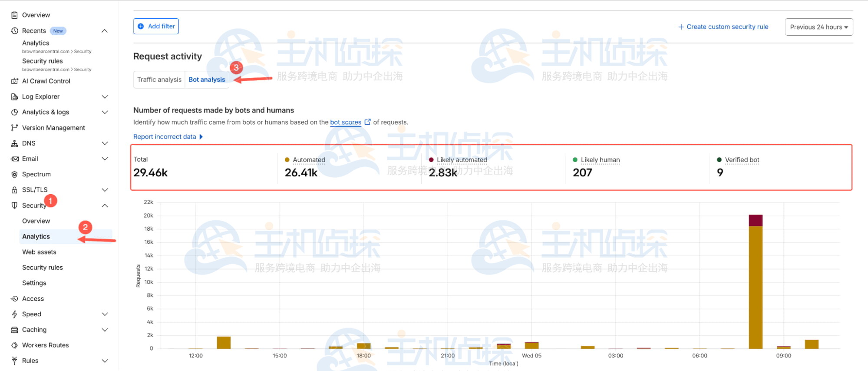Screen dimensions: 868x371
Task: Click the Version Management branch icon
Action: [14, 128]
